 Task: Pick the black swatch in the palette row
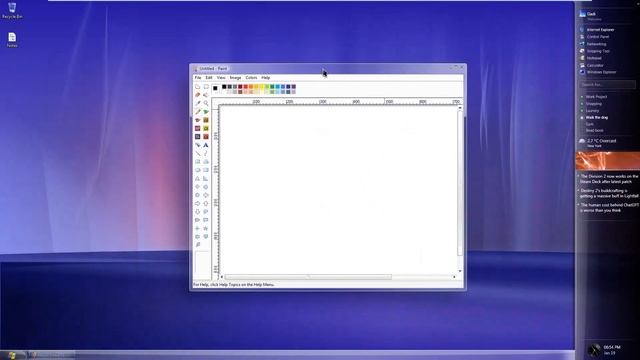click(224, 87)
